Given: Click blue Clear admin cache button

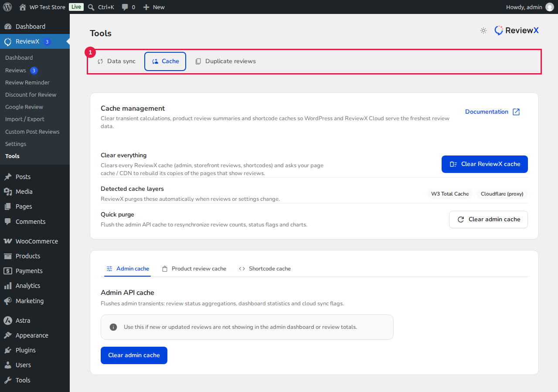Looking at the screenshot, I should point(134,355).
